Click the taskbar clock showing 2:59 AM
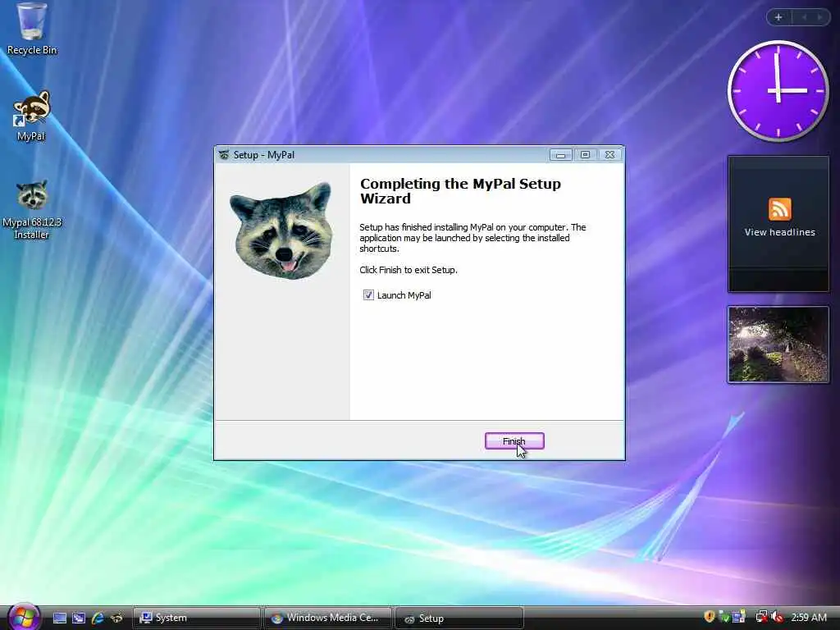This screenshot has width=840, height=630. [x=808, y=618]
